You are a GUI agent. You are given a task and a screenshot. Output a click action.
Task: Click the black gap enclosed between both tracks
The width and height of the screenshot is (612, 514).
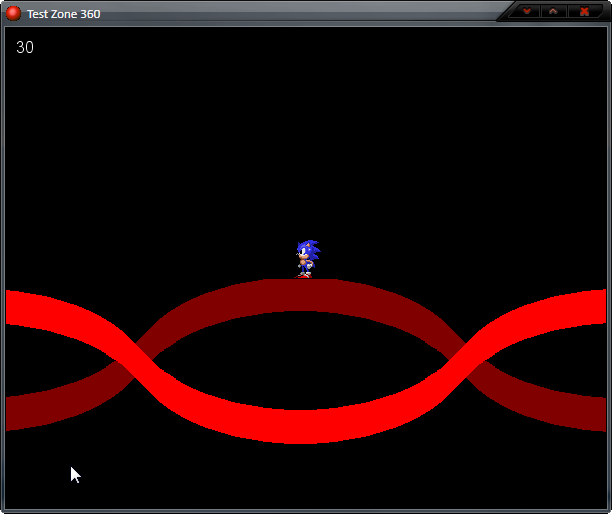300,360
